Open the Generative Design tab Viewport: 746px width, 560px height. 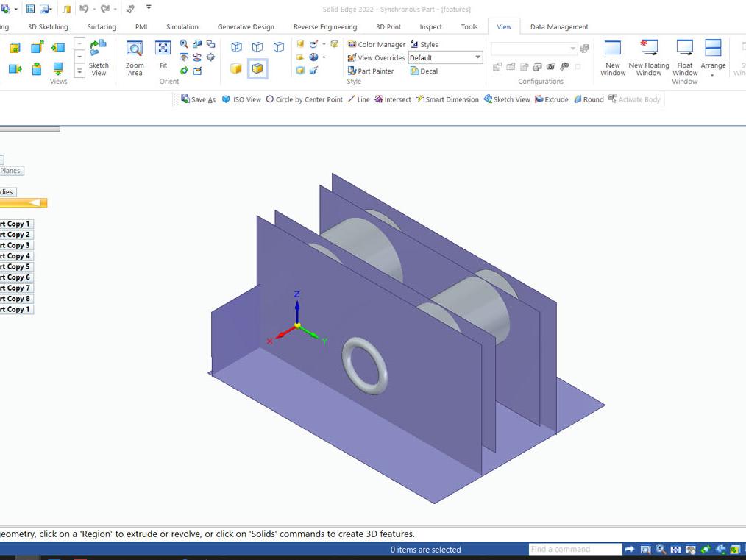click(x=246, y=26)
